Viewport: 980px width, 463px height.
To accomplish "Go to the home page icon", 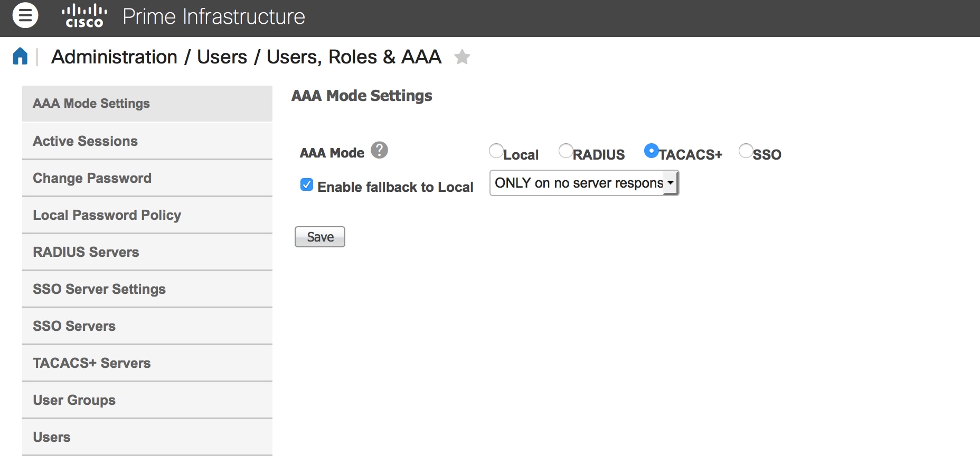I will pos(20,56).
